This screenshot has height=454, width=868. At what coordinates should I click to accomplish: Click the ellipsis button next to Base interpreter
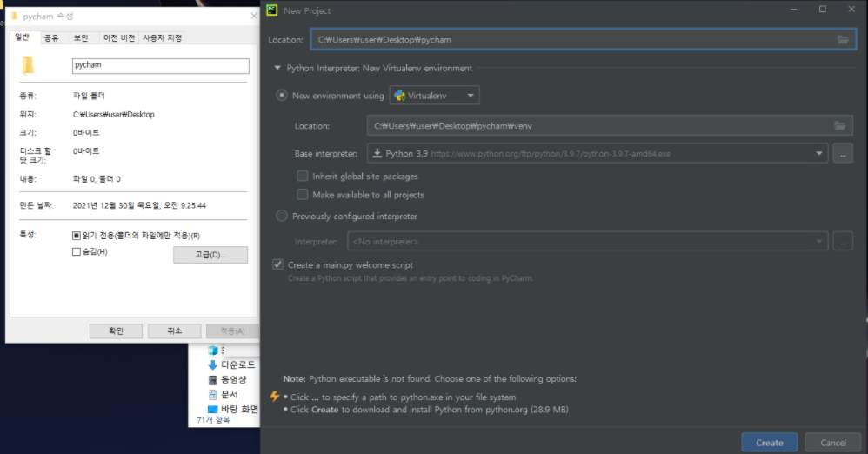(843, 153)
